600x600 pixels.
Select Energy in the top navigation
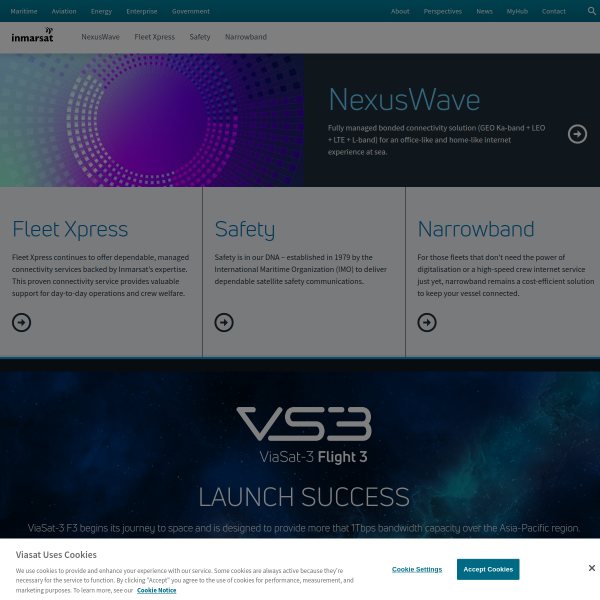(101, 11)
